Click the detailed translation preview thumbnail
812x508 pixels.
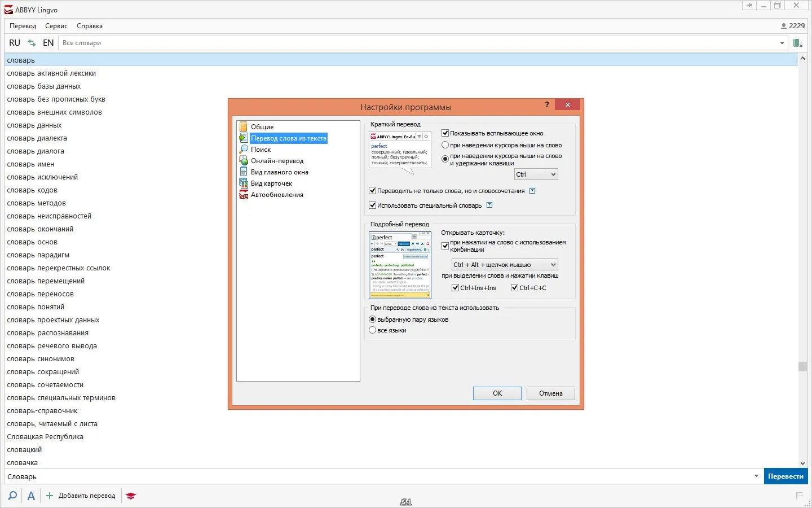(400, 265)
